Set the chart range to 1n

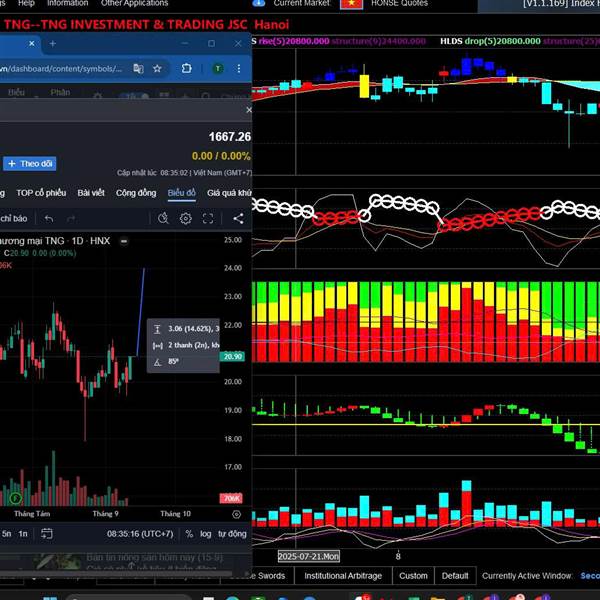(x=23, y=533)
